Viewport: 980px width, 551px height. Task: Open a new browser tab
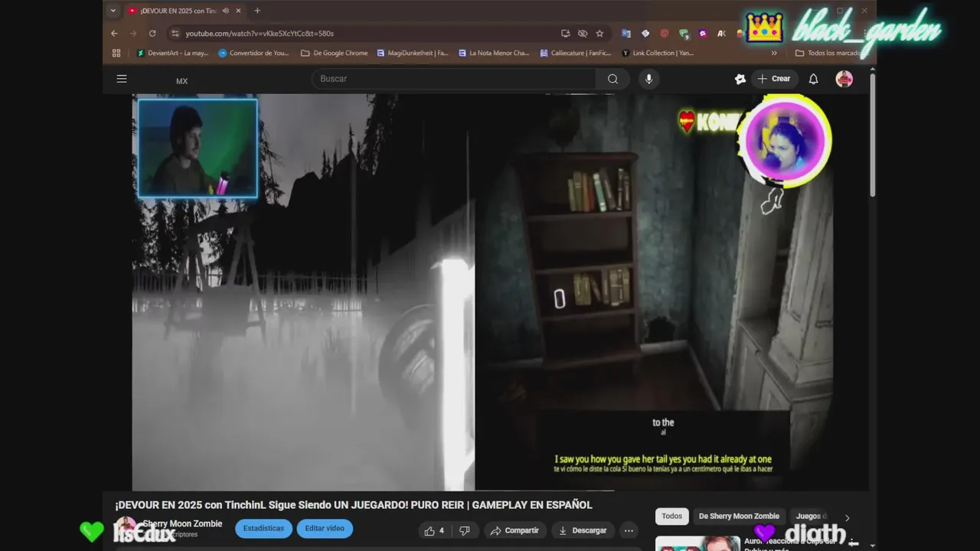(x=257, y=11)
